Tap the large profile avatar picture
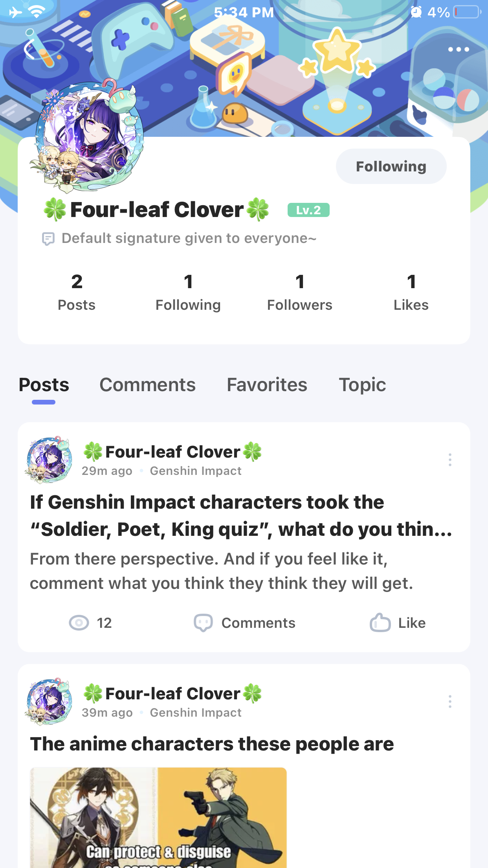This screenshot has height=868, width=488. (89, 136)
